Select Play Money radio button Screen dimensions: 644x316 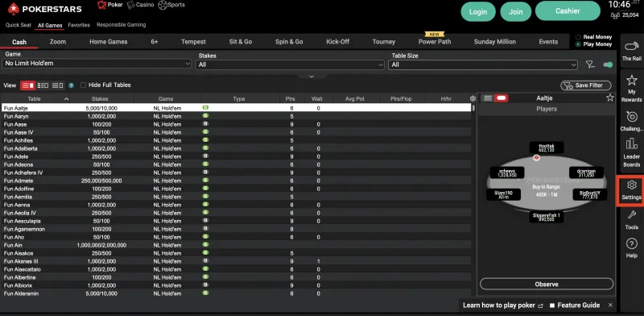pos(578,44)
